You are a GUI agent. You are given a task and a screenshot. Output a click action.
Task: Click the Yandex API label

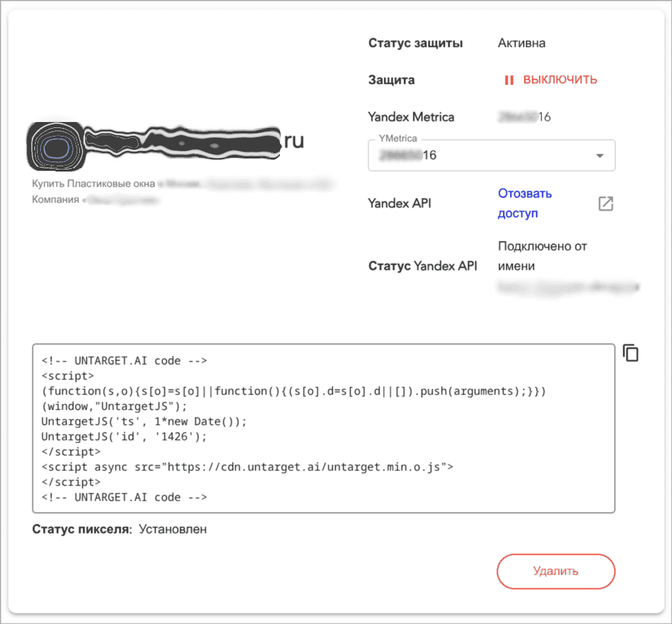click(399, 203)
